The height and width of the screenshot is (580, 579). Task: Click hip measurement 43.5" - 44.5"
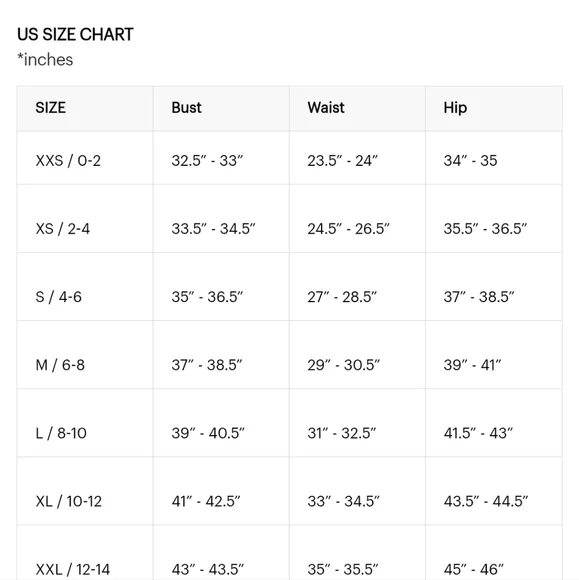click(x=486, y=501)
